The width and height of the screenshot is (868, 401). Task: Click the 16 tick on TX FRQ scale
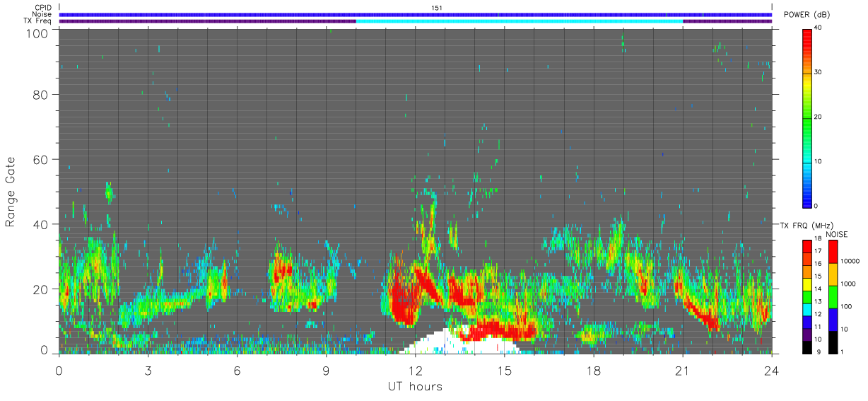point(818,264)
